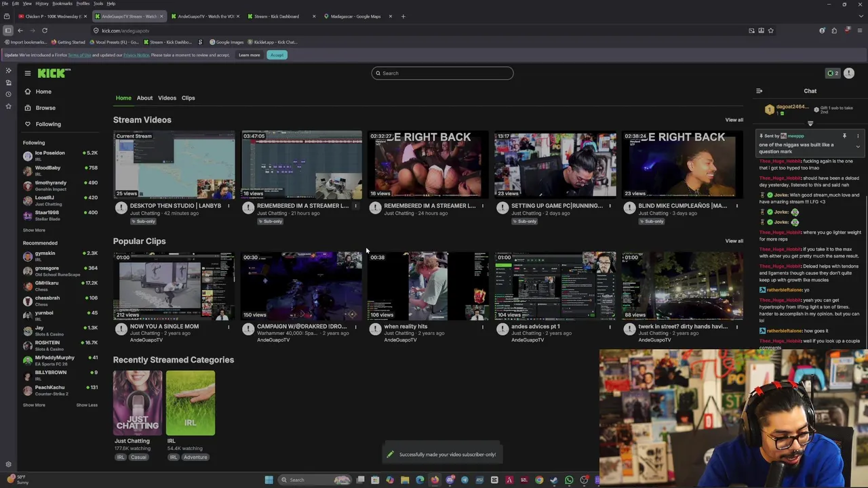Select the channel Home tab

pyautogui.click(x=123, y=98)
